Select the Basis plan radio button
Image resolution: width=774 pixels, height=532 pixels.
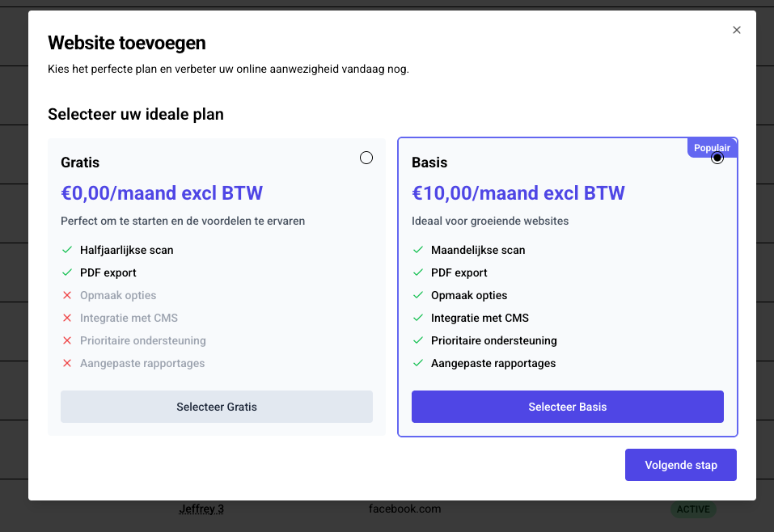tap(717, 158)
